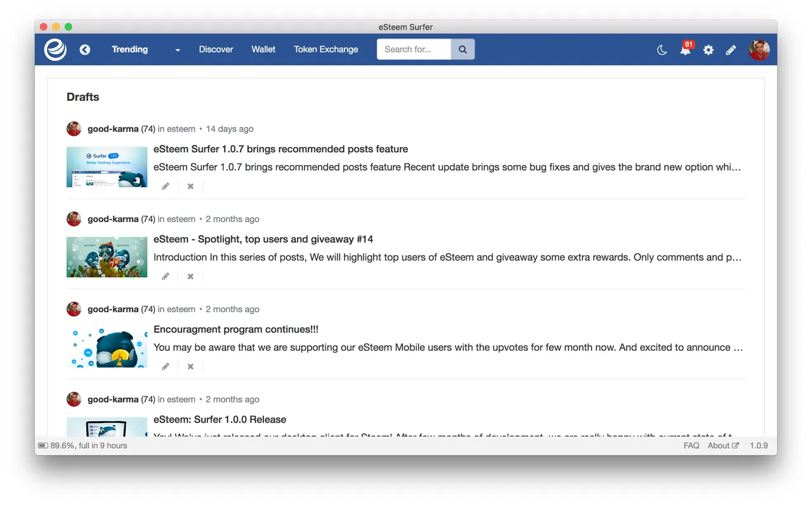Click good-karma author name on 14 days ago draft
This screenshot has height=505, width=812.
[x=113, y=129]
